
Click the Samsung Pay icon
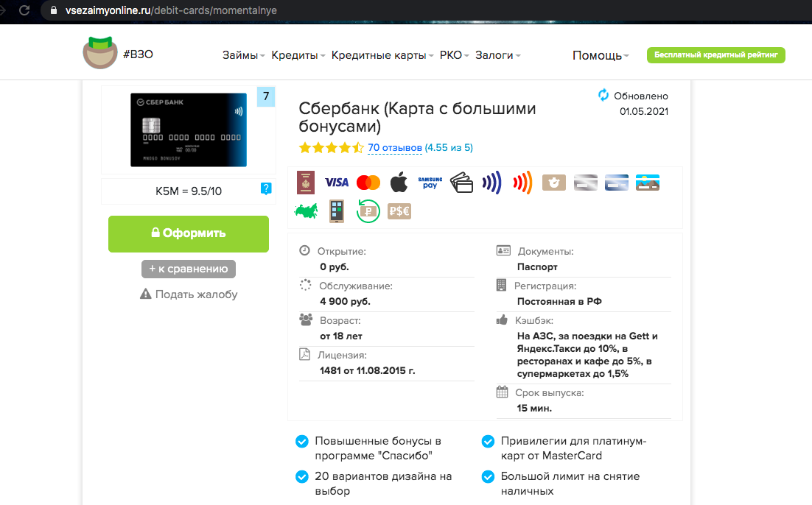tap(430, 183)
